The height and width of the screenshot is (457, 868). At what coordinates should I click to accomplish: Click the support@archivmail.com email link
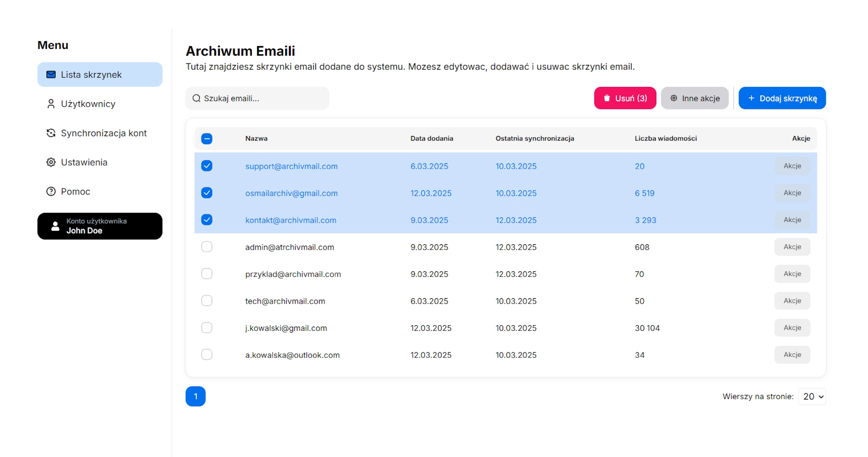292,166
